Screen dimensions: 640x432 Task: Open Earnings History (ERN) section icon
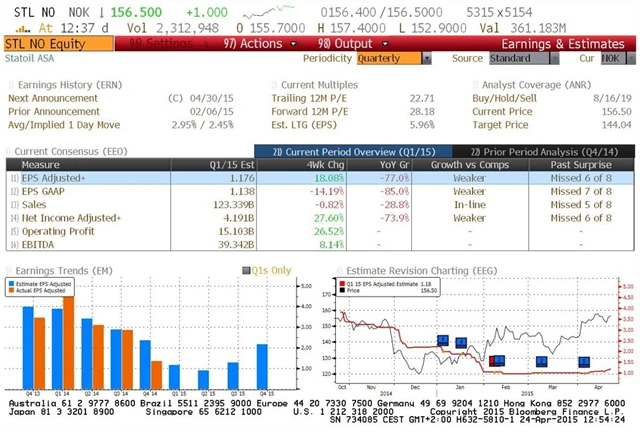[10, 87]
